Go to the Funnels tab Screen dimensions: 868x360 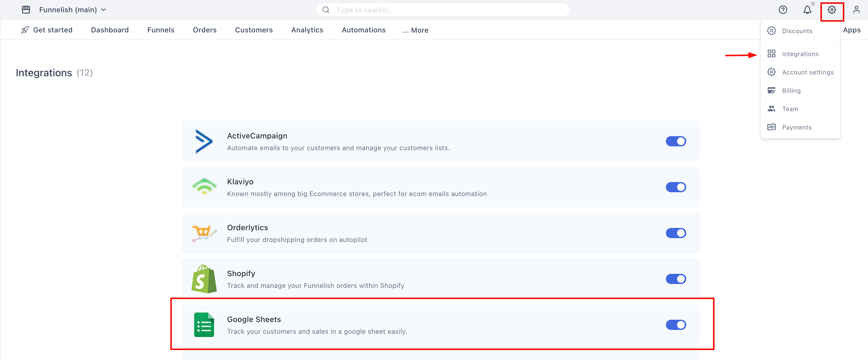click(161, 30)
